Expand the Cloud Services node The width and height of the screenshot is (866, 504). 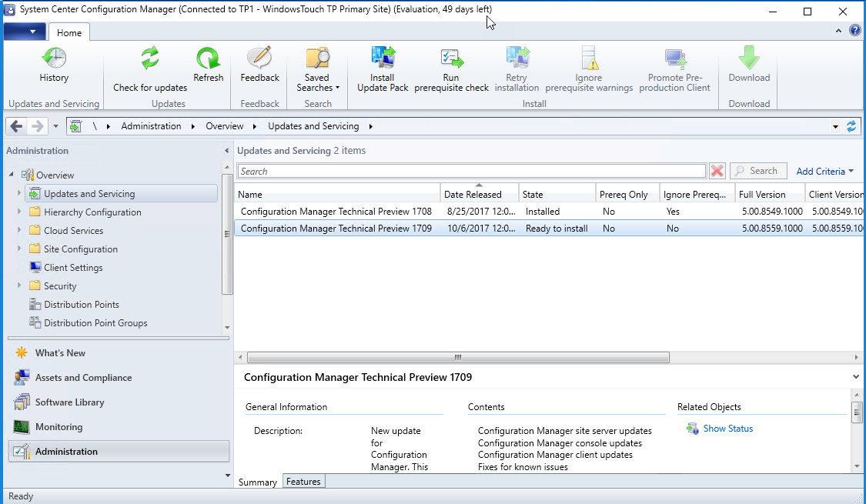[x=18, y=230]
